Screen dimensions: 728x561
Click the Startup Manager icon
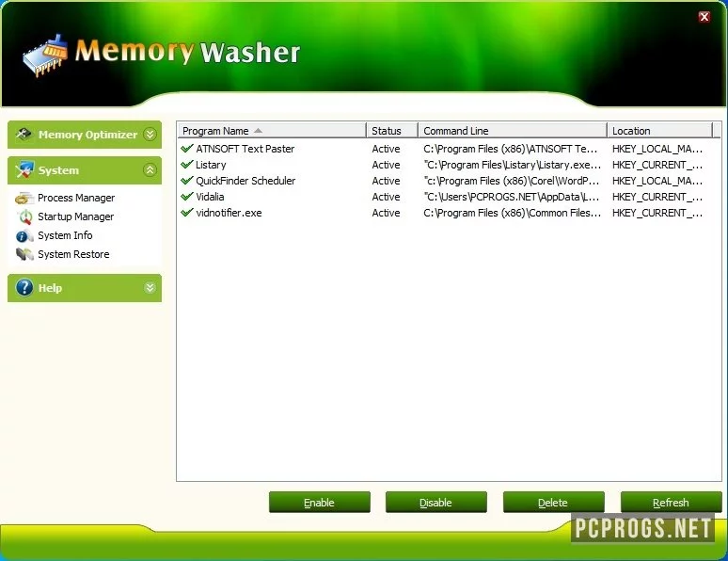(x=24, y=217)
